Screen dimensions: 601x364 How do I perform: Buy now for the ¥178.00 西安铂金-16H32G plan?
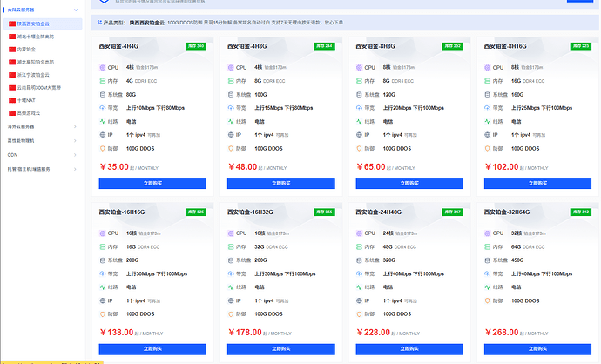tap(281, 349)
